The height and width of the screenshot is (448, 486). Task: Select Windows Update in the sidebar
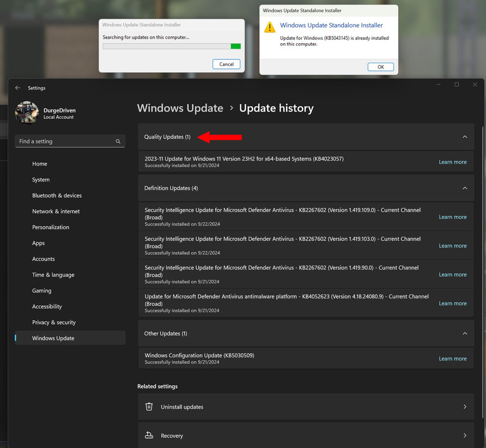coord(70,338)
